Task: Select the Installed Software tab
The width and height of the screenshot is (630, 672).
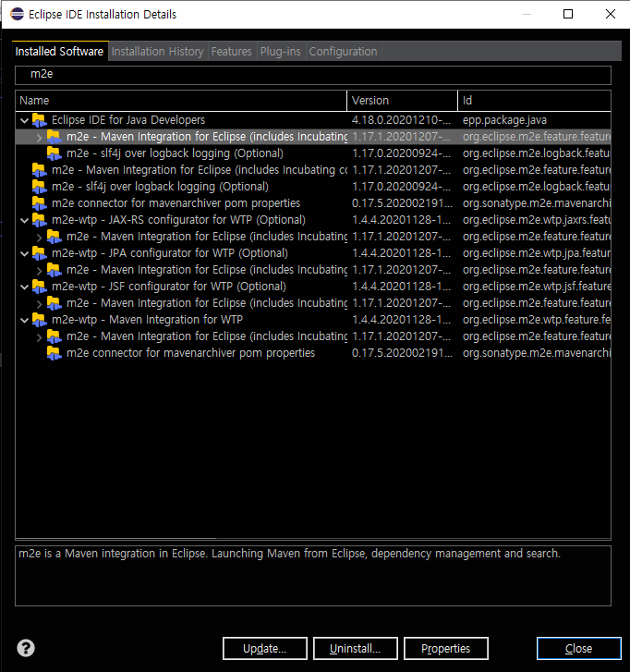Action: pos(59,52)
